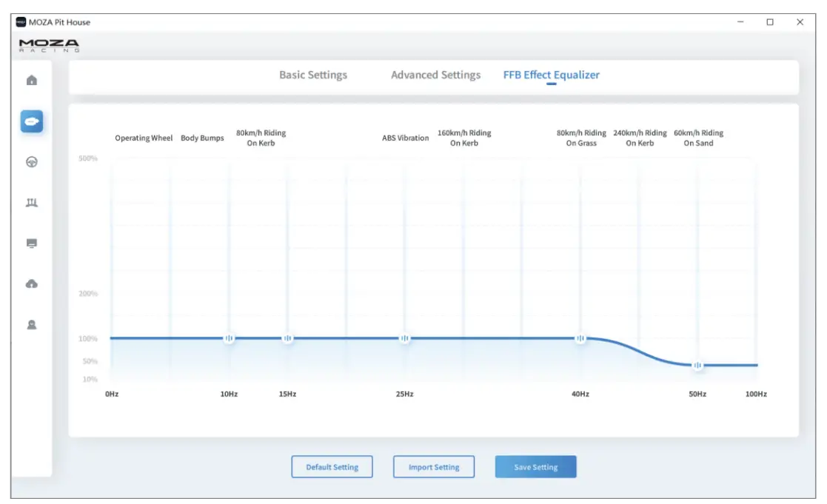827x504 pixels.
Task: Click the 40Hz axis label
Action: tap(580, 394)
